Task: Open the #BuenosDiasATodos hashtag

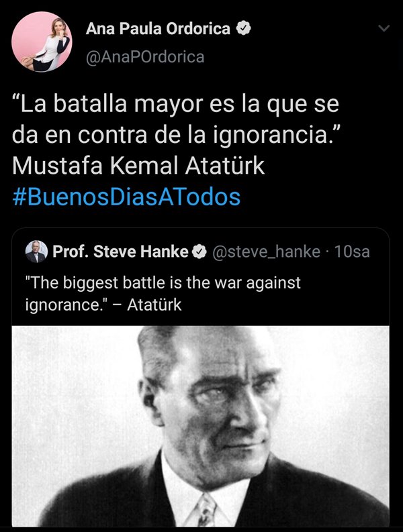Action: pyautogui.click(x=126, y=197)
